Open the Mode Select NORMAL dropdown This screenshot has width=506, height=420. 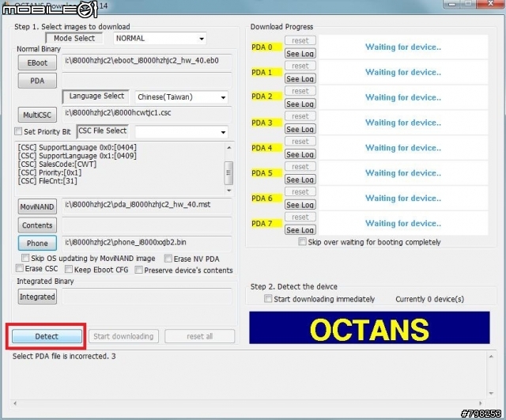point(160,39)
